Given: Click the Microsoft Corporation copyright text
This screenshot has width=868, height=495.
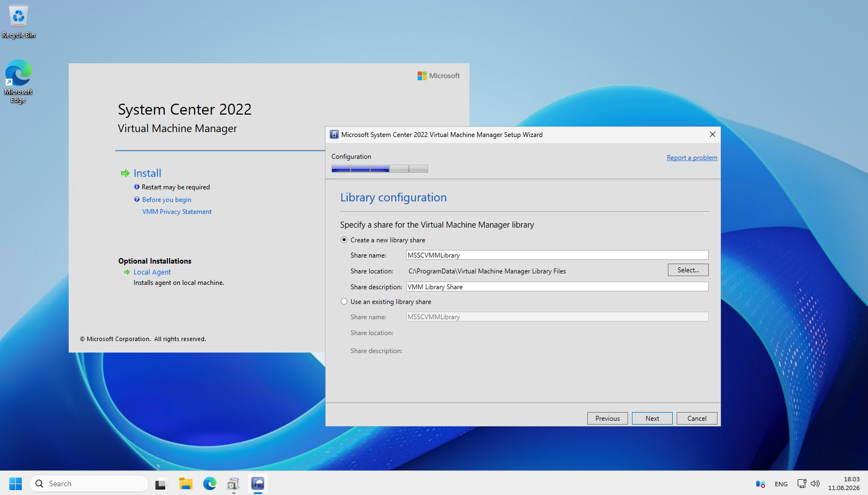Looking at the screenshot, I should [143, 339].
